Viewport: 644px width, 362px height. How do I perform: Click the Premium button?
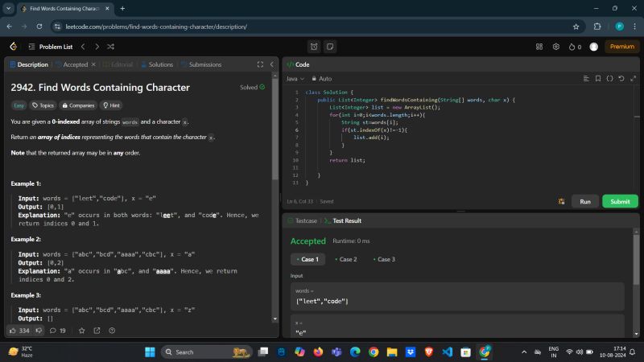coord(621,47)
